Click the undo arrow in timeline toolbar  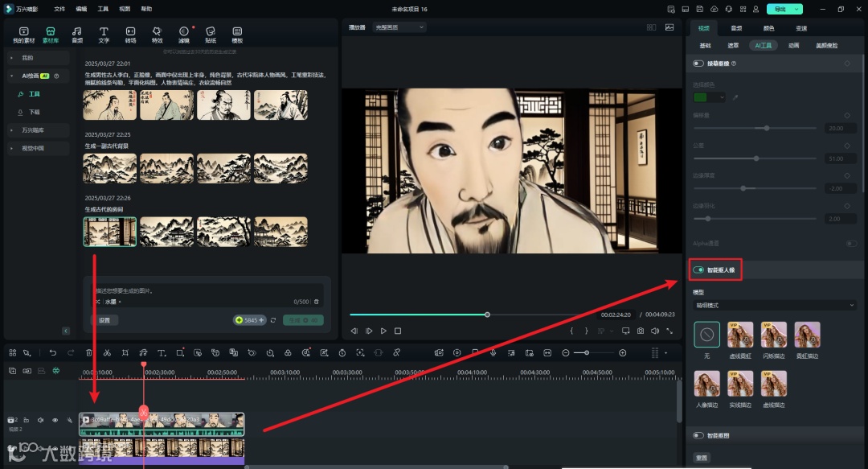[53, 352]
